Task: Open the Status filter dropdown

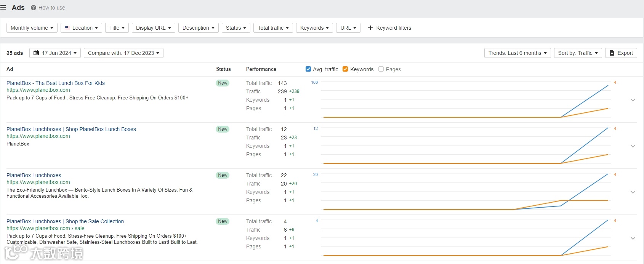Action: (236, 28)
